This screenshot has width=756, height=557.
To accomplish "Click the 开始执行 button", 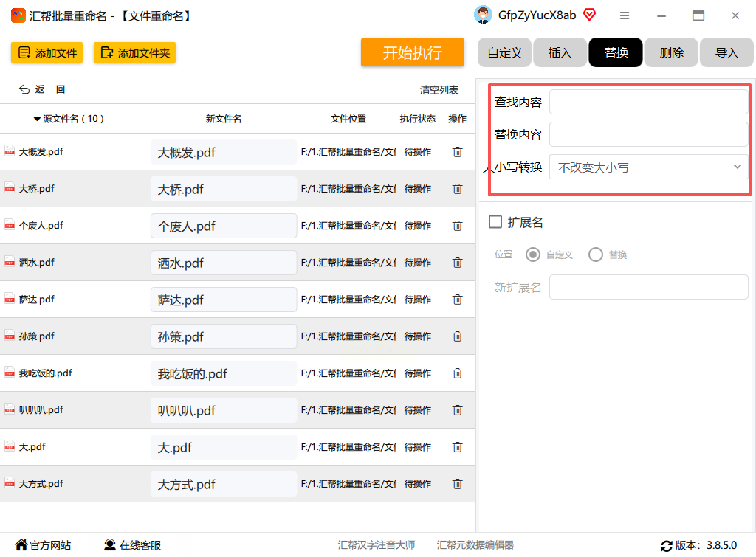I will (412, 52).
